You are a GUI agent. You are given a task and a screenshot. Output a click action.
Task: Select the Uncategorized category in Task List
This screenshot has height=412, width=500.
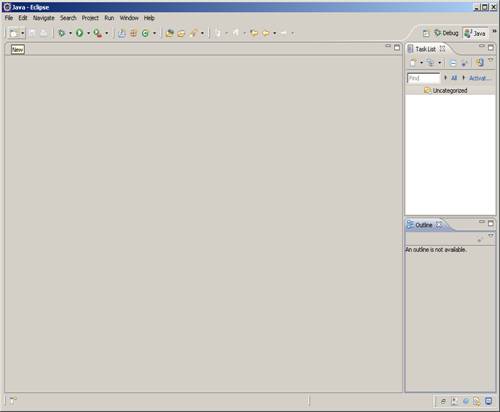445,90
